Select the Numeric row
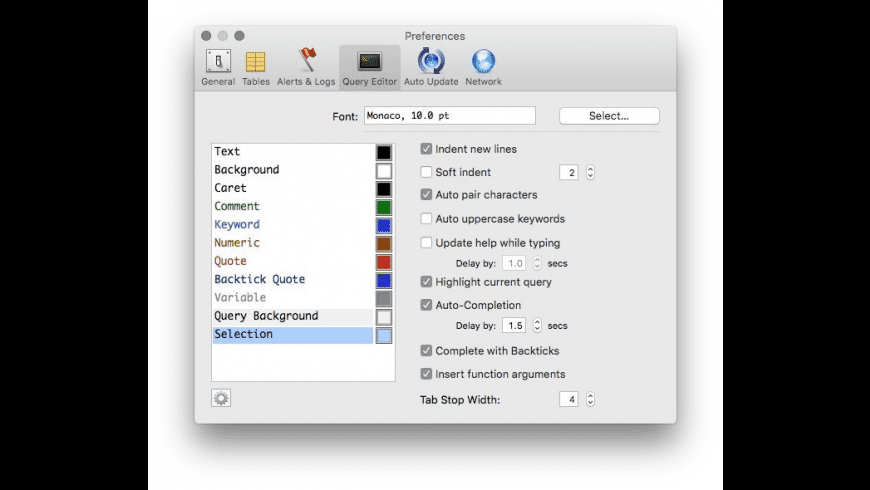 coord(293,243)
